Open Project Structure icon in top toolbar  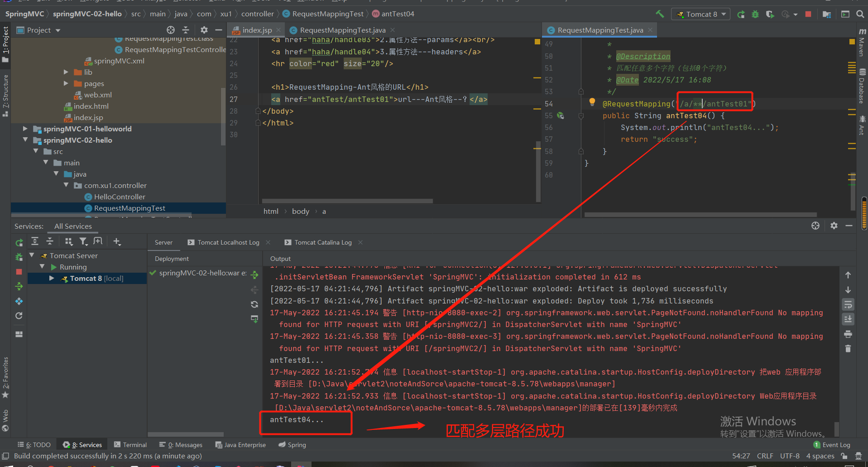[827, 14]
